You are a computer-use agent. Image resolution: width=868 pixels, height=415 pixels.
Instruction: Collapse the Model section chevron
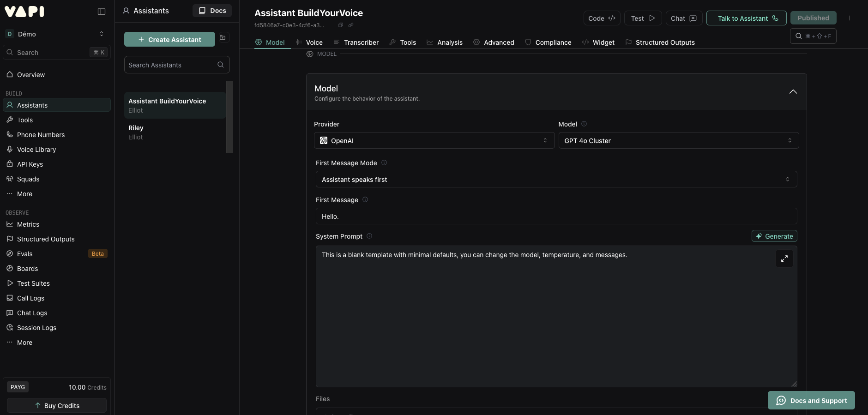(793, 92)
